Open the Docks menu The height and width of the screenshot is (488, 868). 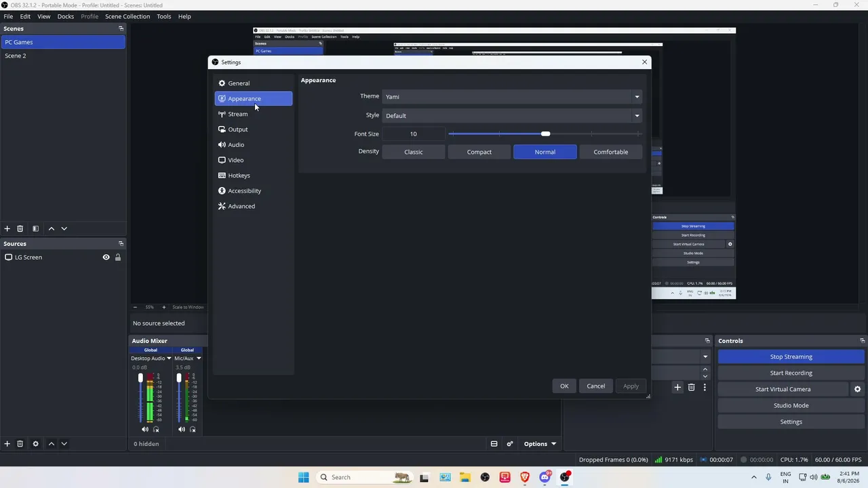(x=66, y=16)
